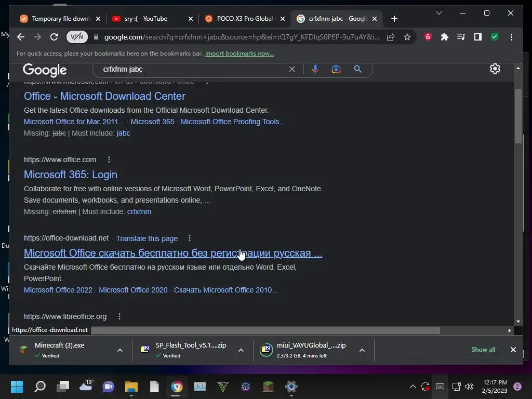Open the Microsoft 365 sublink
Image resolution: width=532 pixels, height=399 pixels.
coord(152,122)
